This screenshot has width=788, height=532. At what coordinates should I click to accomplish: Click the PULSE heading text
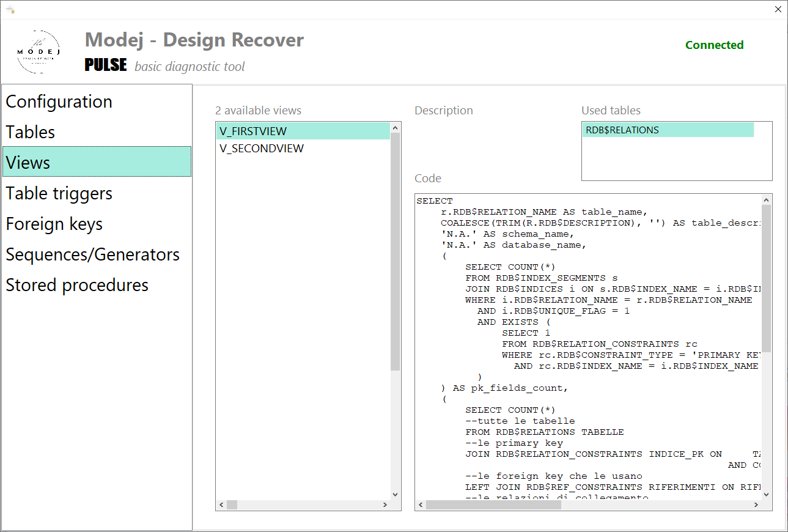tap(106, 65)
